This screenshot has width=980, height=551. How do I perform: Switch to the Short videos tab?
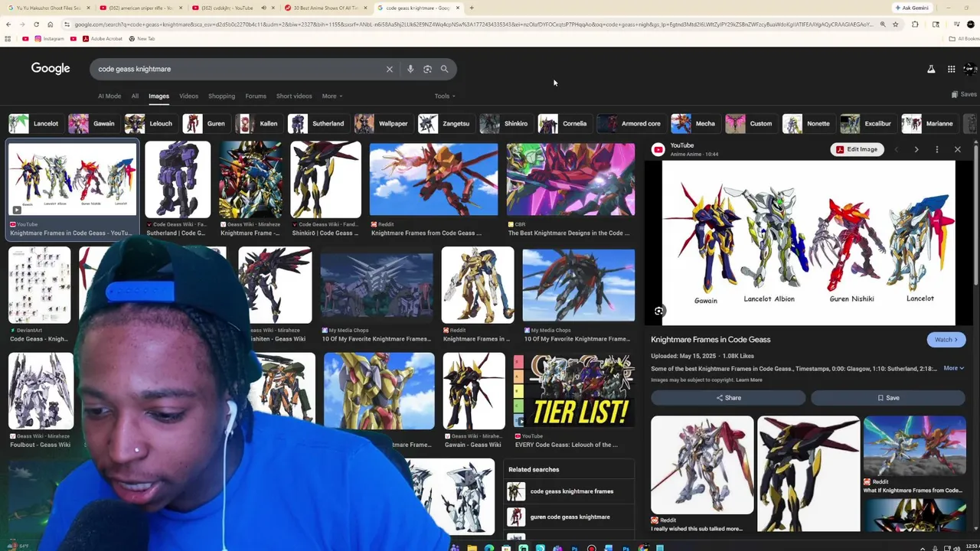[294, 96]
